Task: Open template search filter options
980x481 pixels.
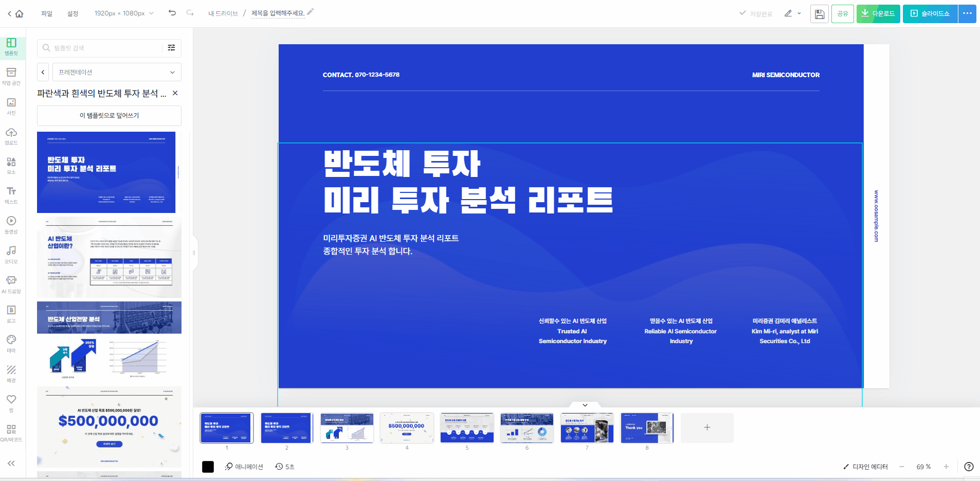Action: coord(172,48)
